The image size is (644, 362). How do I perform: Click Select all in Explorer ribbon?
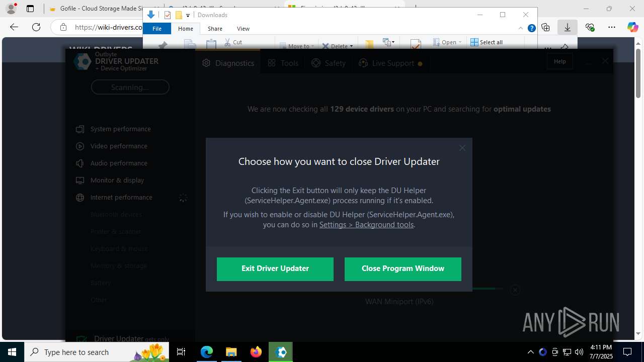(487, 42)
